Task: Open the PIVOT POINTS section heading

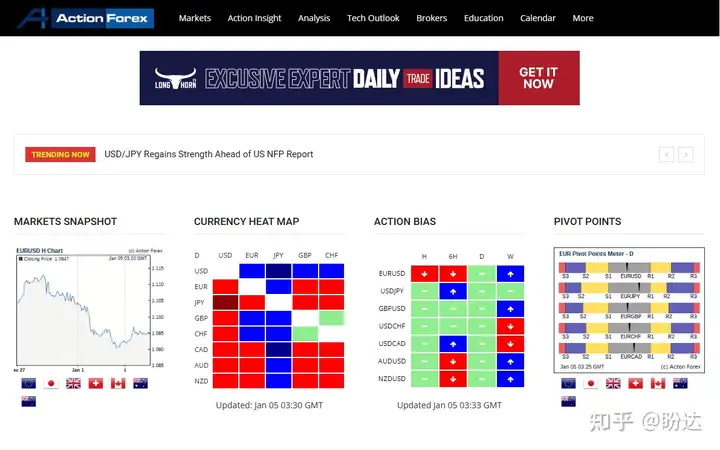Action: tap(587, 222)
